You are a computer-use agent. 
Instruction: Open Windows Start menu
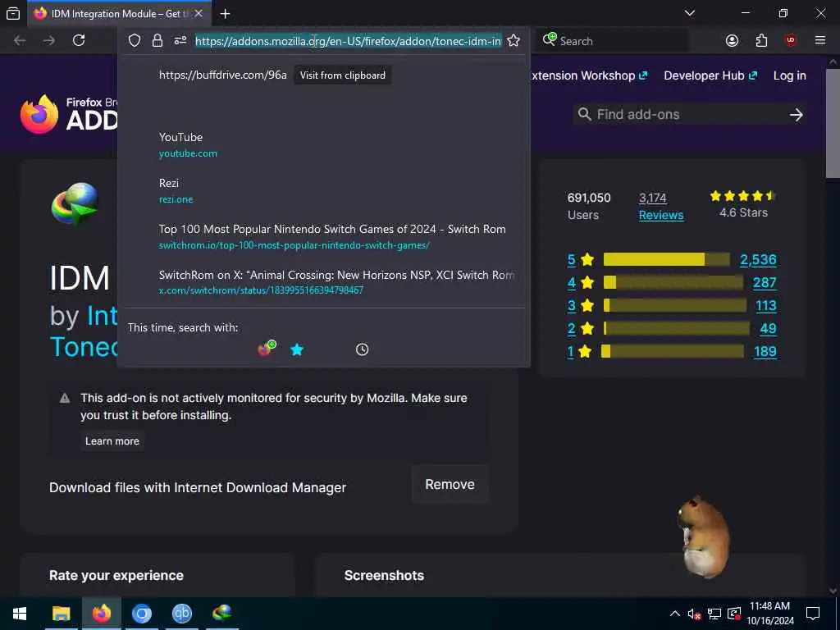(20, 614)
